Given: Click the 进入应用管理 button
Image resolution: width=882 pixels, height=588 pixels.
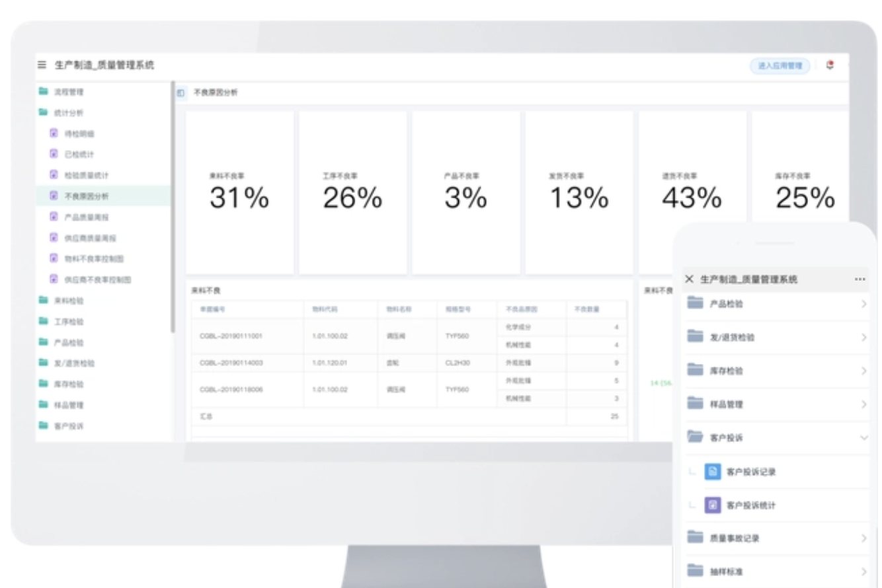Looking at the screenshot, I should 780,65.
